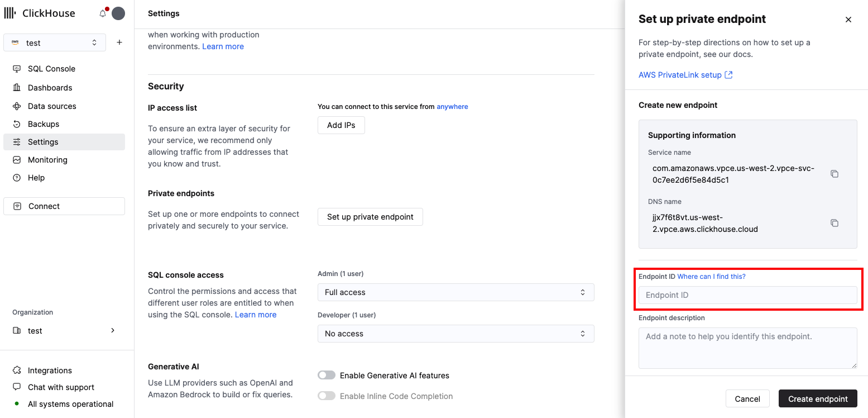The height and width of the screenshot is (418, 868).
Task: Select Monitoring in the sidebar
Action: click(17, 159)
